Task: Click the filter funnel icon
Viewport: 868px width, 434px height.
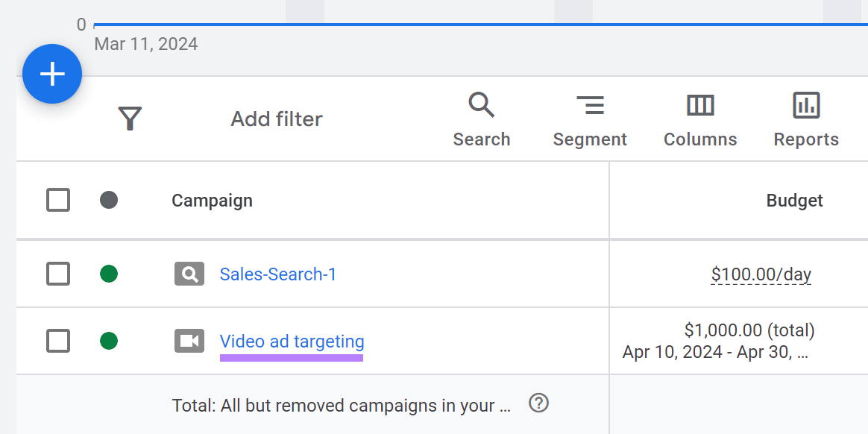Action: (x=130, y=118)
